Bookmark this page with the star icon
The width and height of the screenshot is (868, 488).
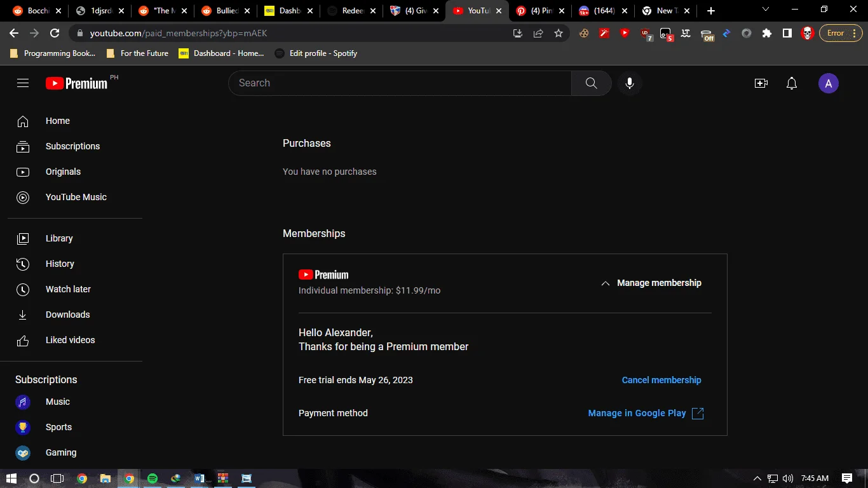pyautogui.click(x=559, y=33)
